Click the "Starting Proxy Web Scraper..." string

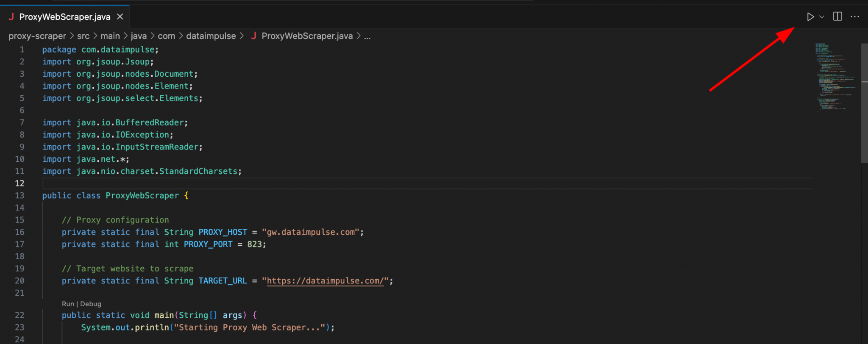pos(249,327)
